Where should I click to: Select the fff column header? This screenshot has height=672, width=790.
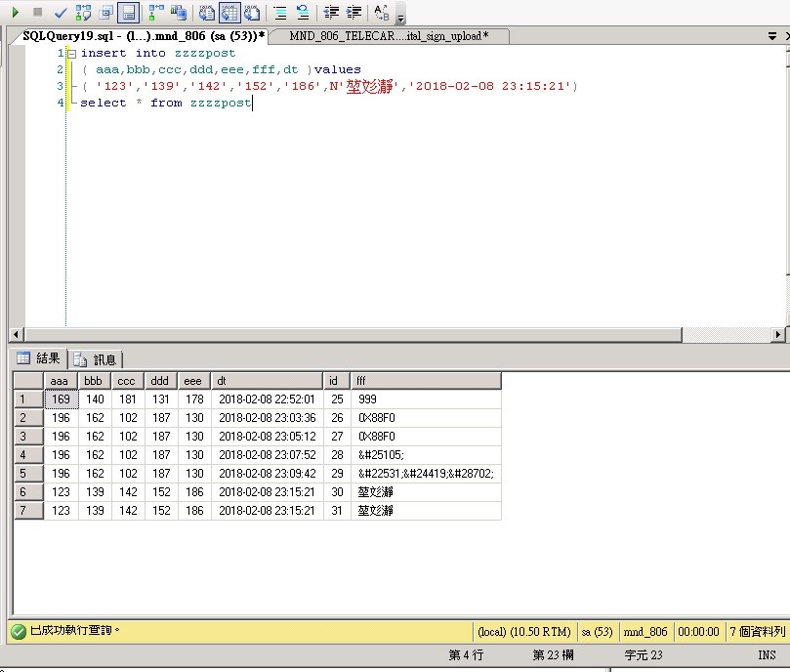tap(426, 381)
